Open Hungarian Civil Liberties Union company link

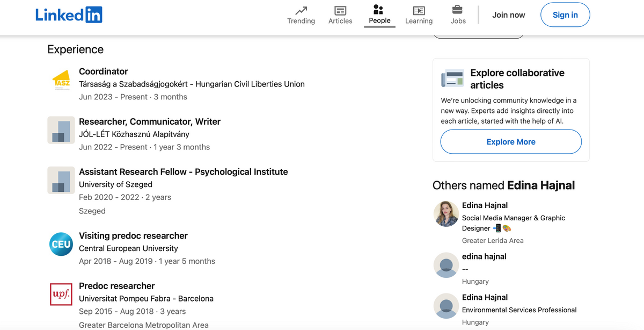pyautogui.click(x=192, y=84)
